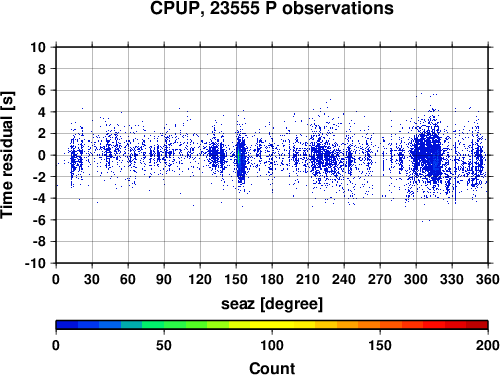Click the y-axis tick label -10

click(35, 263)
